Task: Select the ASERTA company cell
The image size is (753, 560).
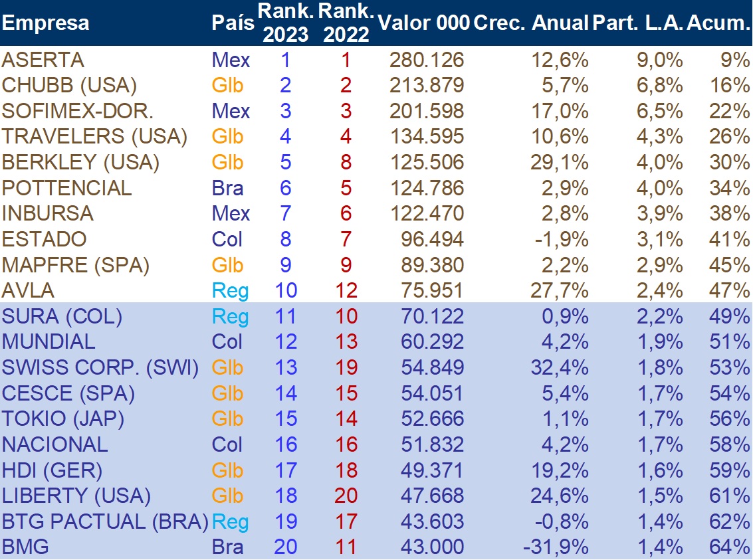Action: tap(43, 60)
